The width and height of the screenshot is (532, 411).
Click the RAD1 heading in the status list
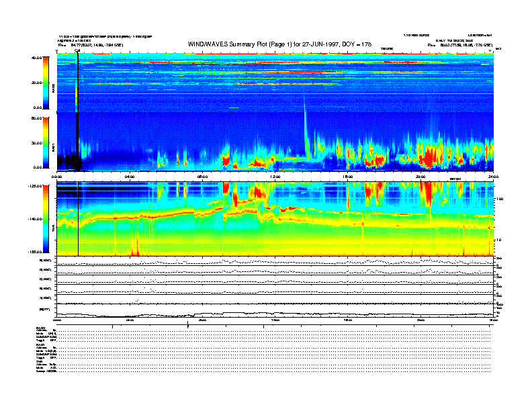click(x=40, y=345)
